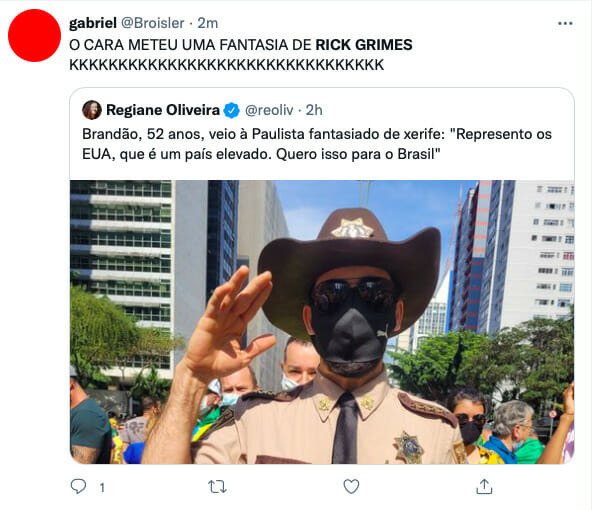This screenshot has width=592, height=510.
Task: Like the tweet with the heart icon
Action: point(351,487)
